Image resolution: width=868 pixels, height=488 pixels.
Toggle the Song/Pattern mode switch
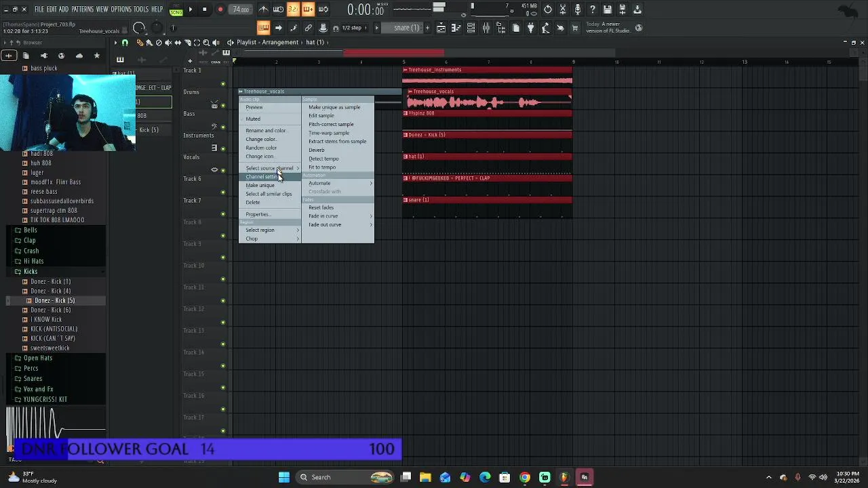[176, 9]
